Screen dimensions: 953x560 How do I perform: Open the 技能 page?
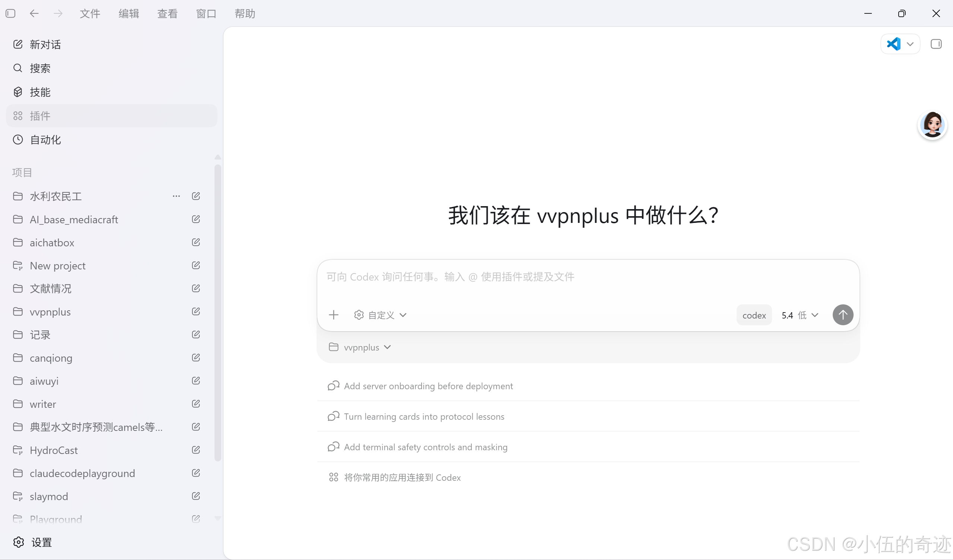coord(112,92)
